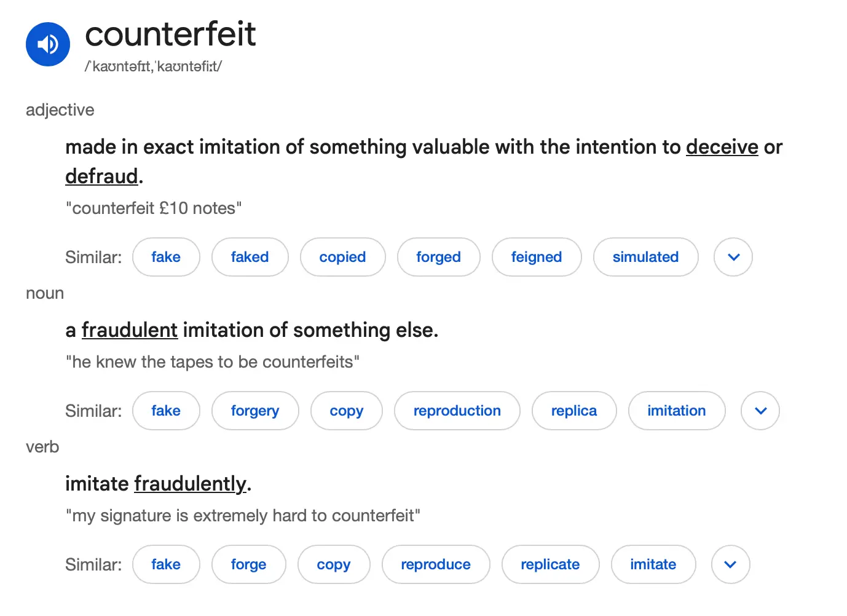Choose the 'forged' adjective synonym
Image resolution: width=847 pixels, height=616 pixels.
point(438,257)
